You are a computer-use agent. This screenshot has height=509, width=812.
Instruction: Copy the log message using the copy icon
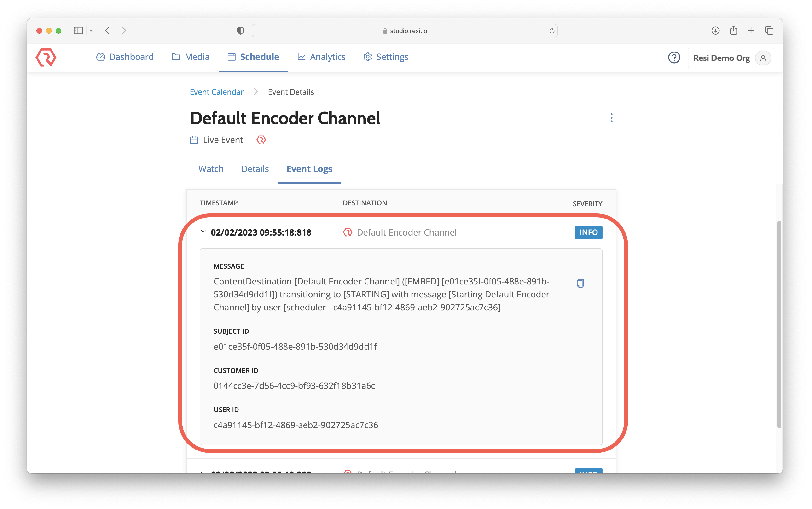coord(580,283)
